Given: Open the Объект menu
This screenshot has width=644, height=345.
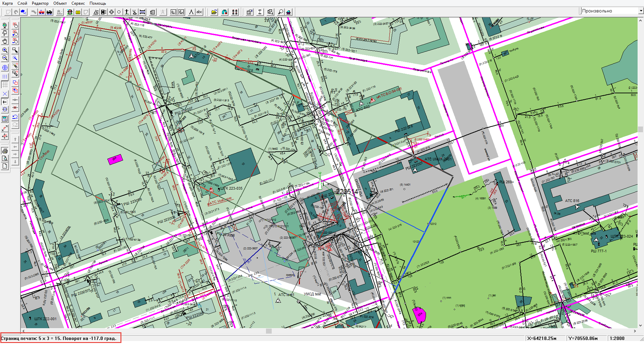Looking at the screenshot, I should click(60, 3).
